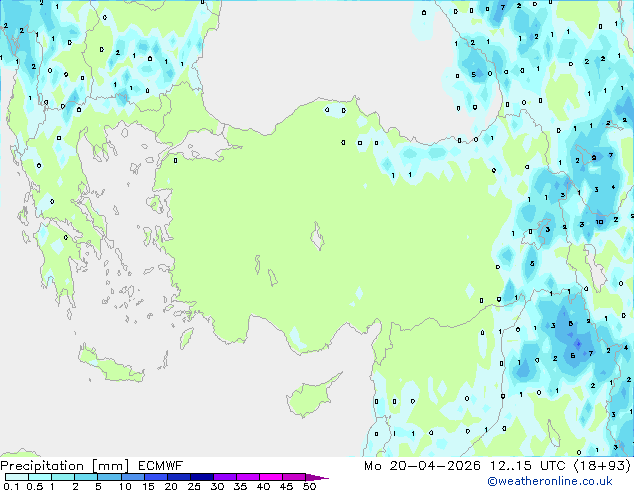Click the legend swatch between 0.1 and 0.5

pyautogui.click(x=17, y=477)
